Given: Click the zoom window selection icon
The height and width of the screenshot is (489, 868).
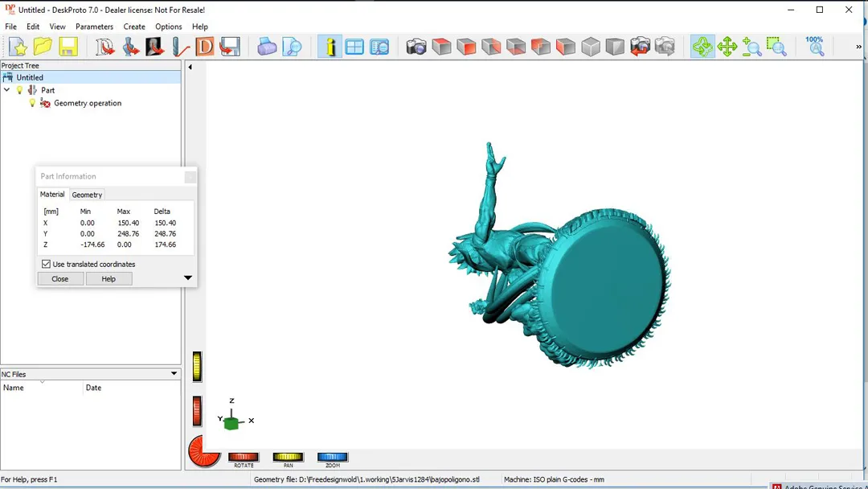Looking at the screenshot, I should [x=776, y=47].
